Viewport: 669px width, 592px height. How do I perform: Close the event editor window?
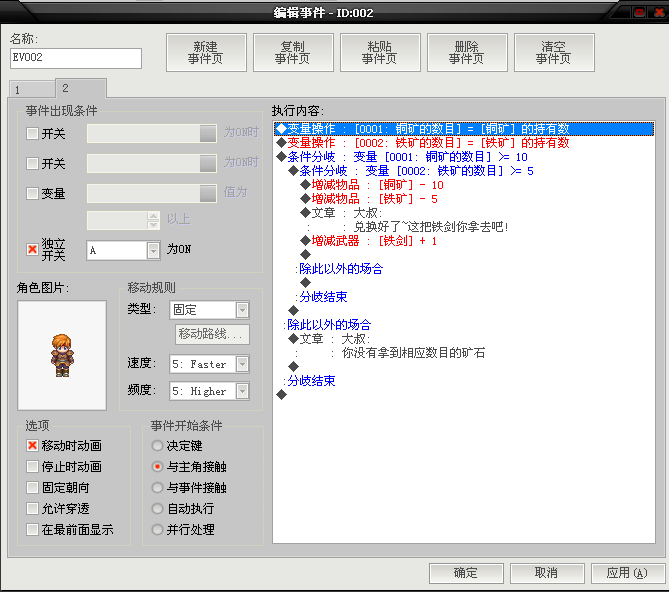click(659, 12)
